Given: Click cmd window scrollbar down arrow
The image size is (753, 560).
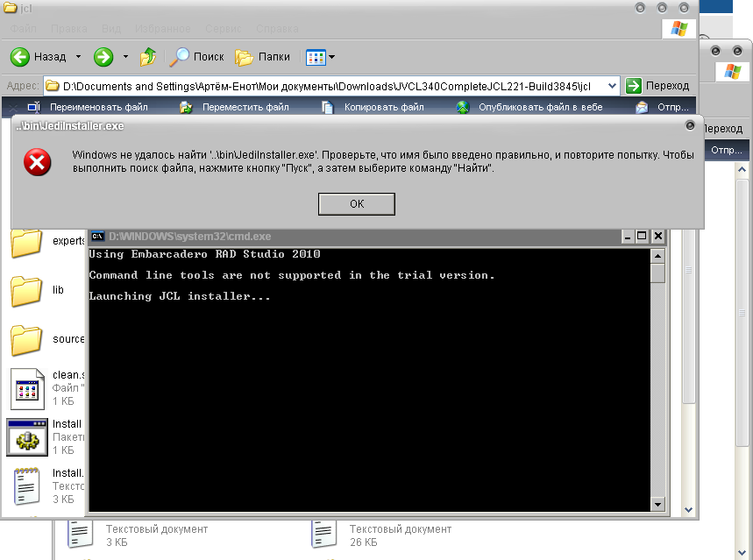Looking at the screenshot, I should point(657,505).
